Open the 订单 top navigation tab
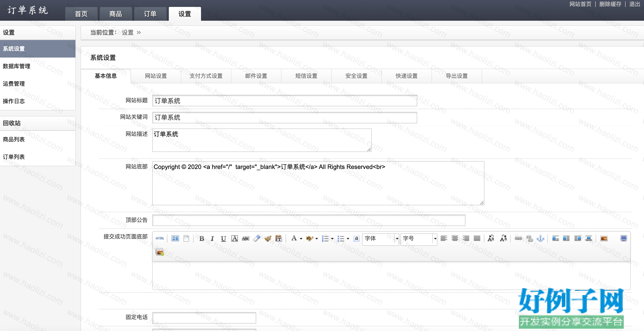This screenshot has height=331, width=644. point(150,14)
